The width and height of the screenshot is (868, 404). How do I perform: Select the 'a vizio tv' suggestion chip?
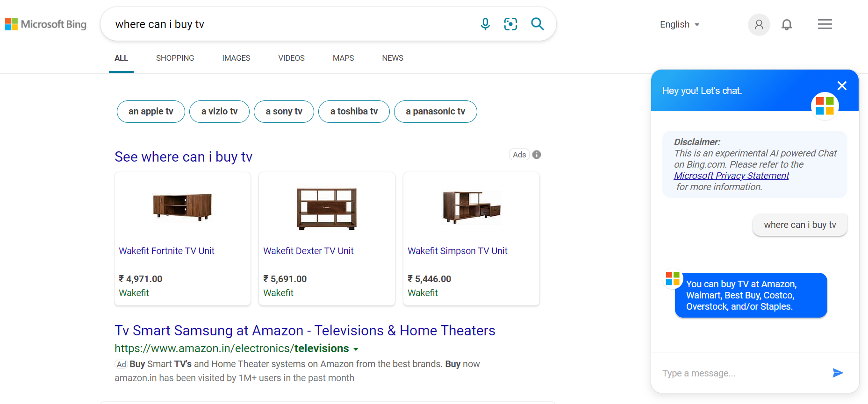click(219, 112)
